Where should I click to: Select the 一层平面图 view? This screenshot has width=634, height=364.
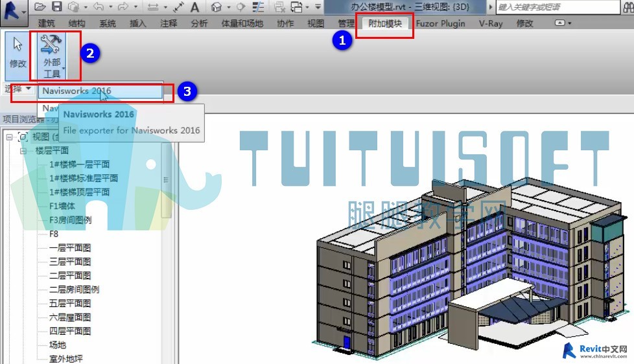tap(70, 247)
